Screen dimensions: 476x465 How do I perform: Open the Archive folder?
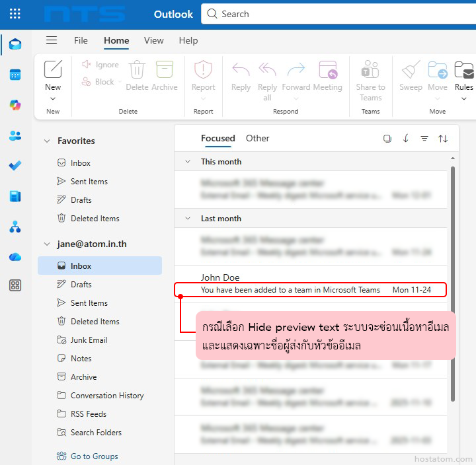(x=100, y=376)
